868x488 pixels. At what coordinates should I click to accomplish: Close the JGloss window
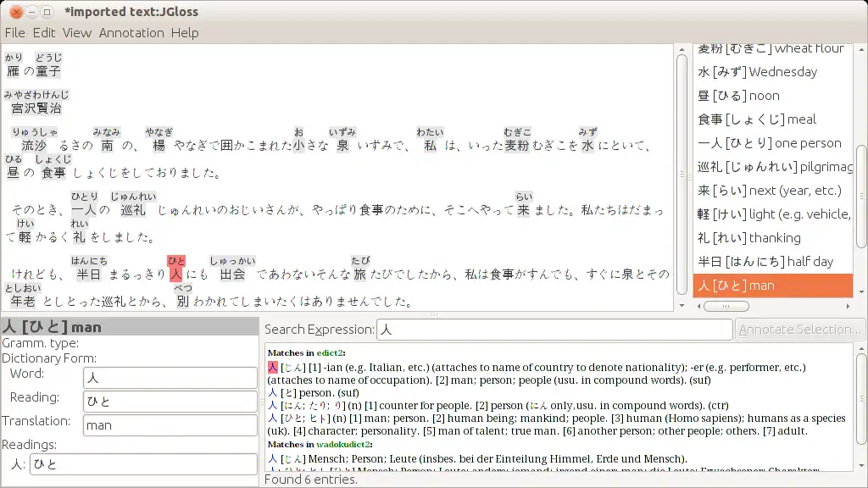(x=16, y=12)
